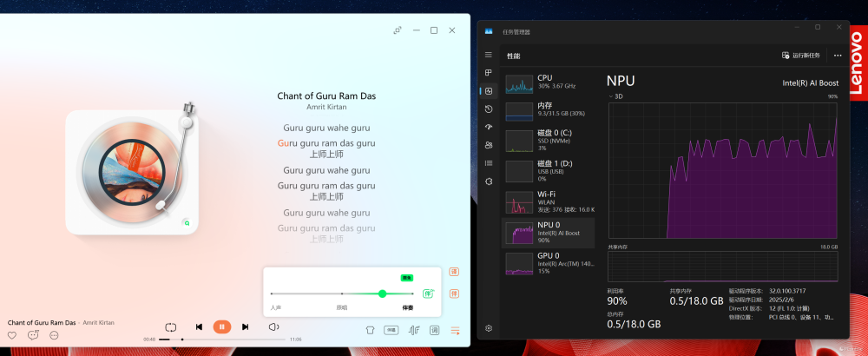This screenshot has width=868, height=356.
Task: Open play queue list icon
Action: coord(455,331)
